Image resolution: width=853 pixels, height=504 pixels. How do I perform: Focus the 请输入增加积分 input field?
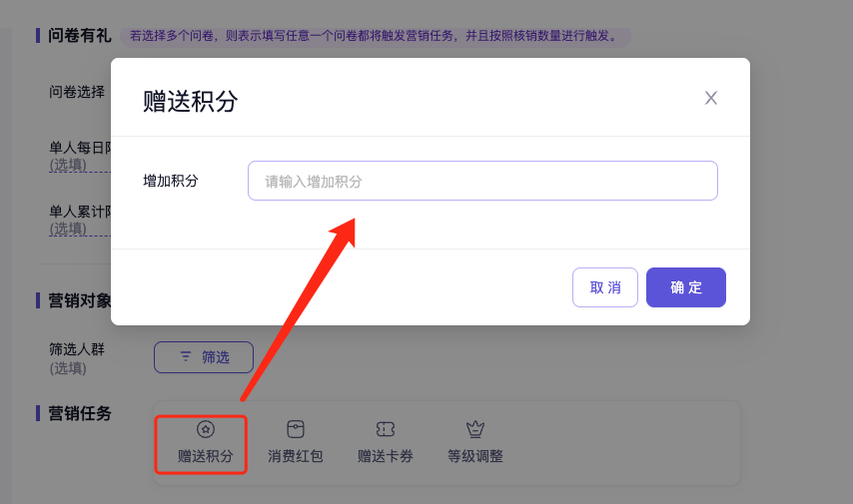coord(482,181)
